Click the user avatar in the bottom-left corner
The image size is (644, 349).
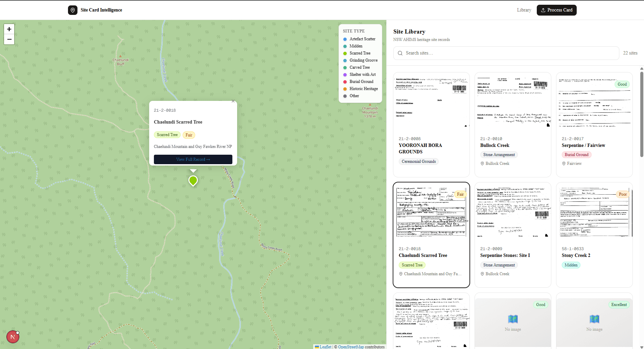coord(13,336)
